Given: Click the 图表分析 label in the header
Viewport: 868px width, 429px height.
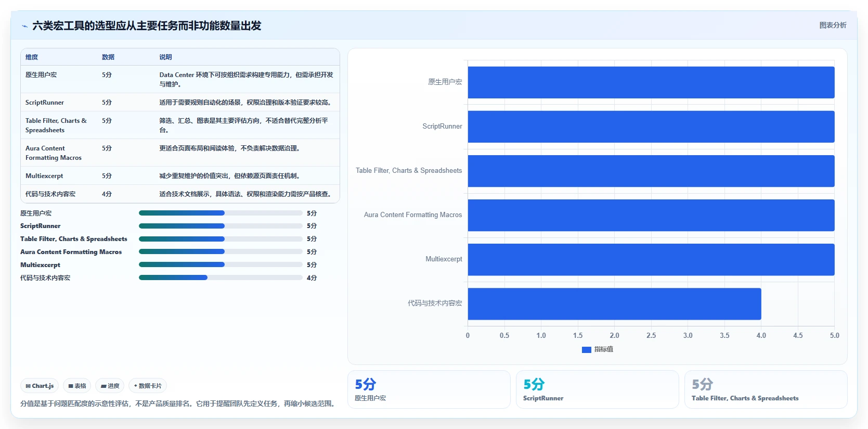Looking at the screenshot, I should point(833,25).
